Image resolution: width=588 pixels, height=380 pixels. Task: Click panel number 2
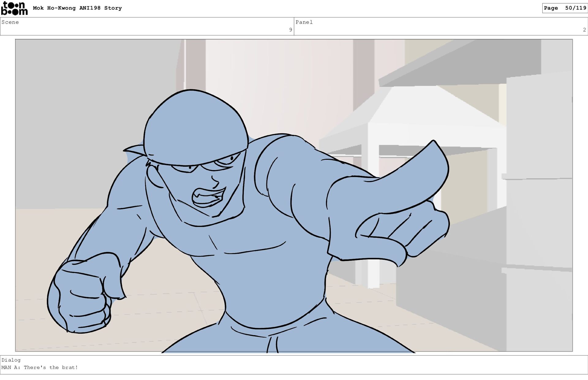[x=584, y=30]
